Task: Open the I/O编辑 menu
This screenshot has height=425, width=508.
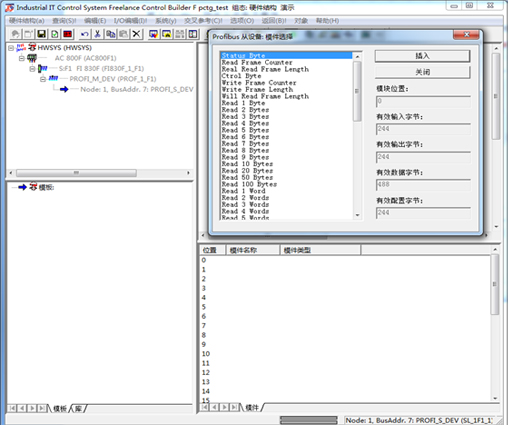Action: pyautogui.click(x=130, y=21)
